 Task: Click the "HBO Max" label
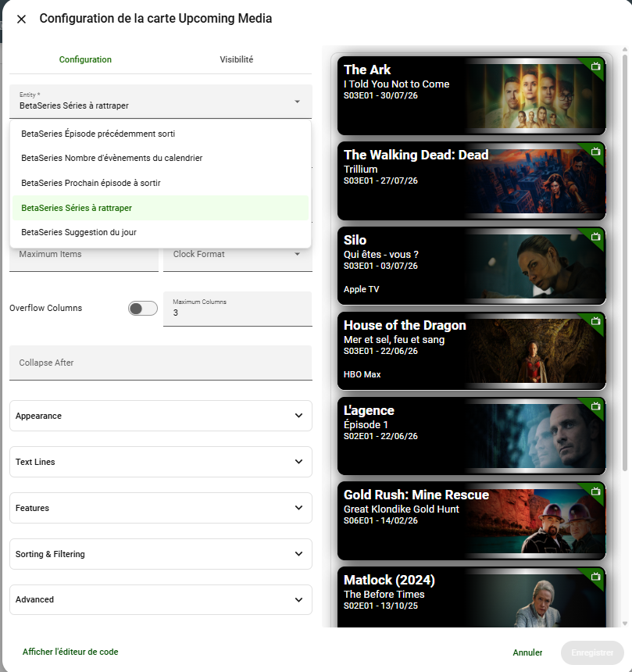(362, 374)
